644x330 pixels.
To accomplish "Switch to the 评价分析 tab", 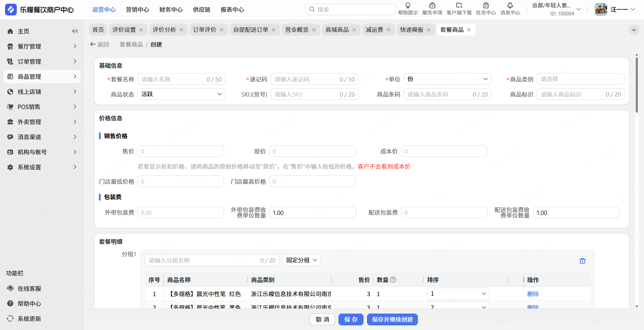I will point(164,30).
